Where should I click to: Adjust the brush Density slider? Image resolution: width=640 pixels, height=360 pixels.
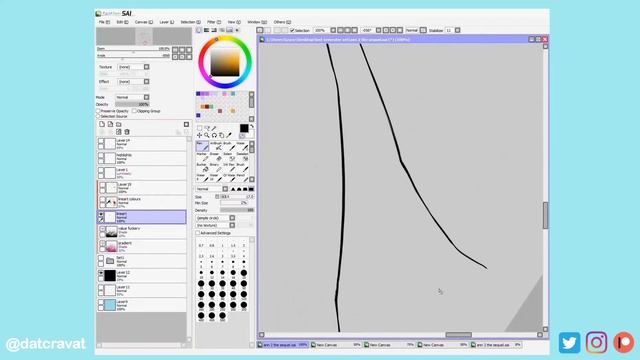tap(237, 210)
